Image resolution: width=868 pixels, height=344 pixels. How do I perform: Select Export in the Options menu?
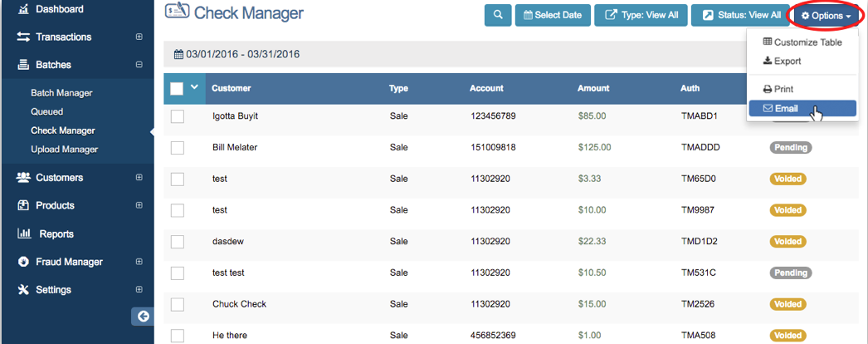coord(787,61)
